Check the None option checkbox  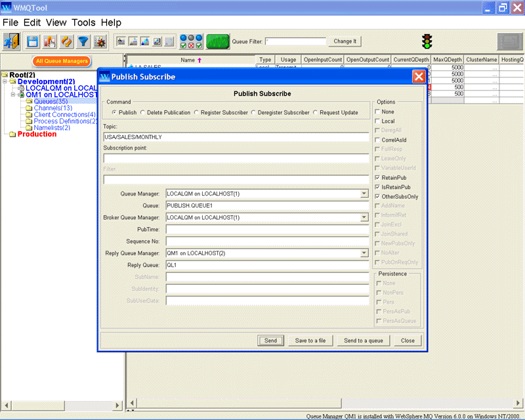tap(377, 112)
